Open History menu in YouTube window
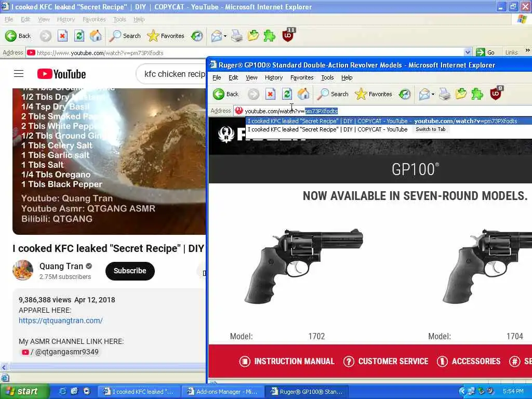 (66, 19)
